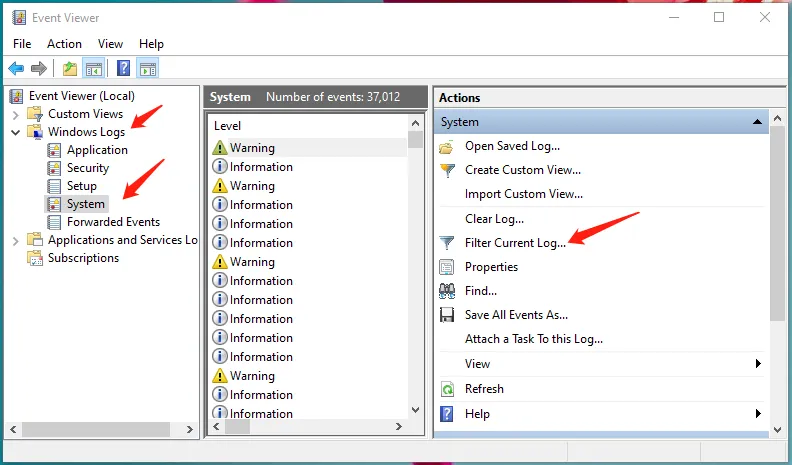Click the Help question mark icon in Actions

pyautogui.click(x=447, y=414)
